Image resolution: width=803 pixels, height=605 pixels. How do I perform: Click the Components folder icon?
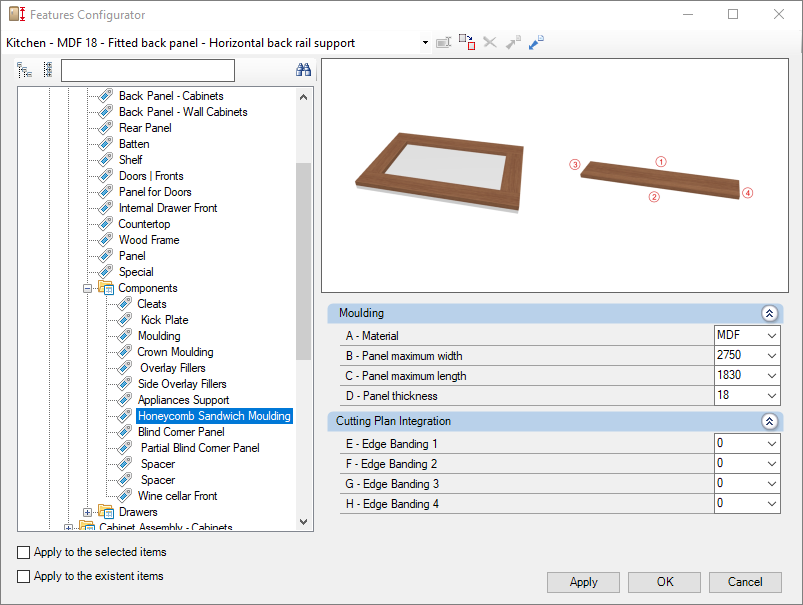coord(106,288)
